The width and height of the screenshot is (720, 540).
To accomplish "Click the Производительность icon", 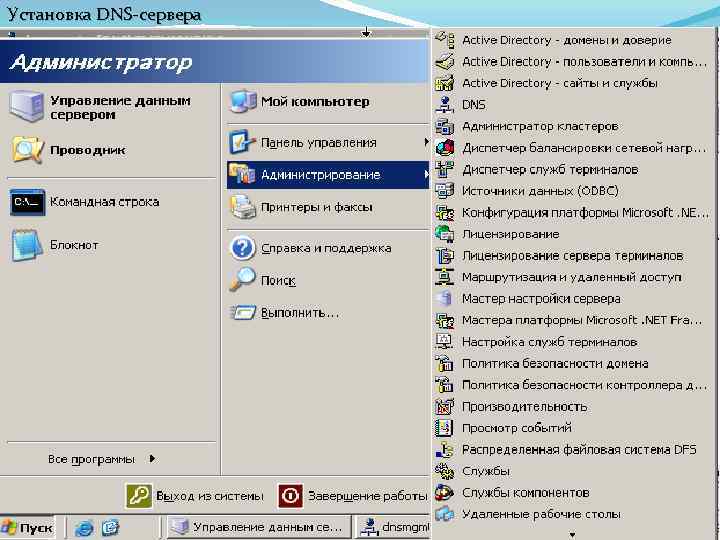I will coord(444,406).
